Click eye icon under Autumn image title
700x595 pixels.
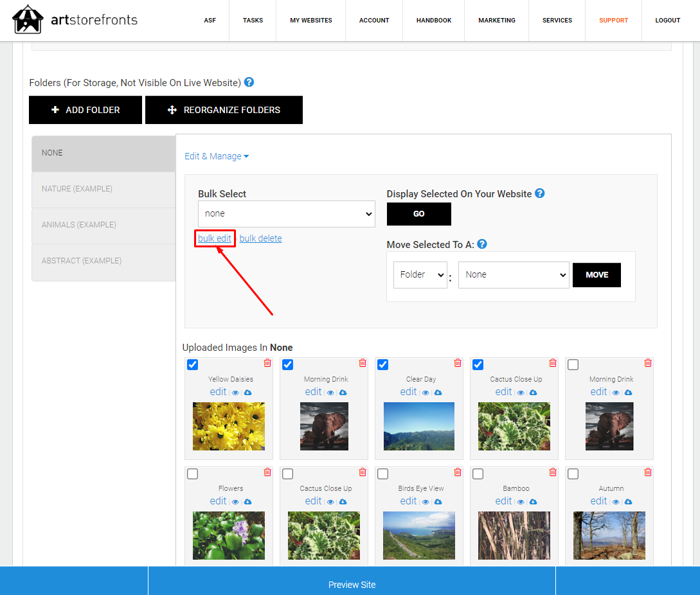coord(616,502)
